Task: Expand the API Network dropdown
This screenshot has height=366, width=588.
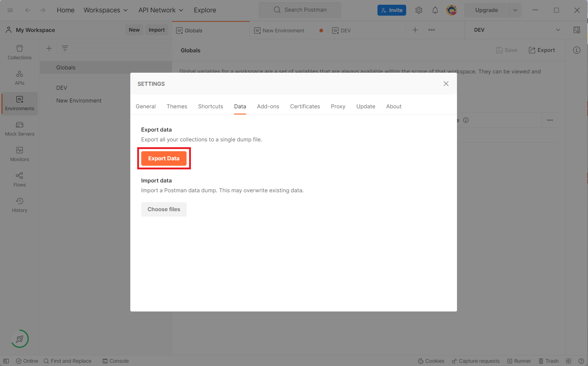Action: pyautogui.click(x=161, y=10)
